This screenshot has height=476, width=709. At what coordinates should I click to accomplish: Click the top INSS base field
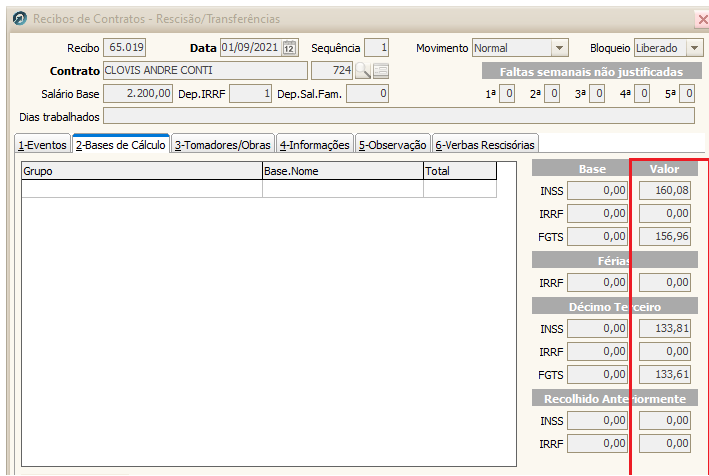(597, 190)
